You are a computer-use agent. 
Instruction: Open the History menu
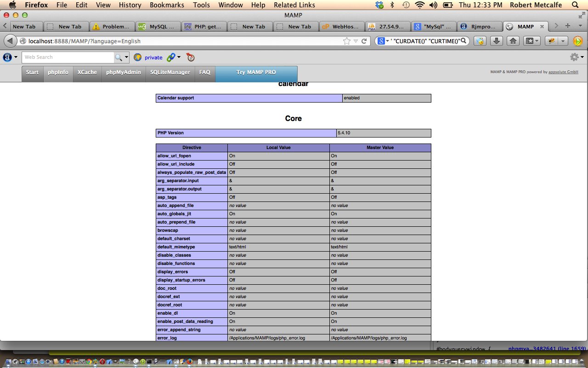tap(130, 5)
